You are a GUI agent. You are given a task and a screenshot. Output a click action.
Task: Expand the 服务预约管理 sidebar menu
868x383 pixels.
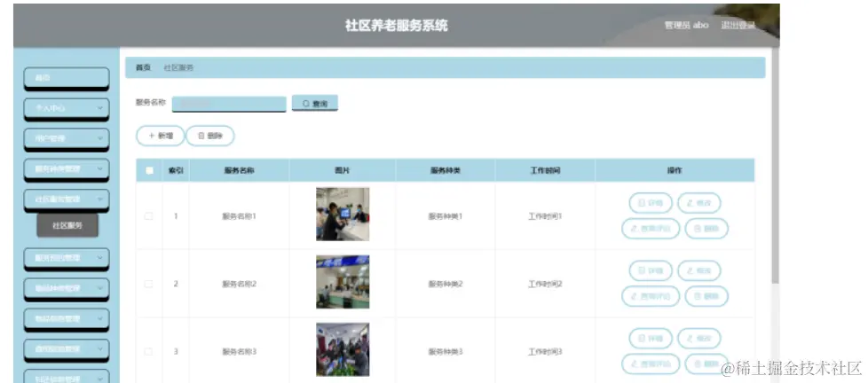[x=67, y=258]
